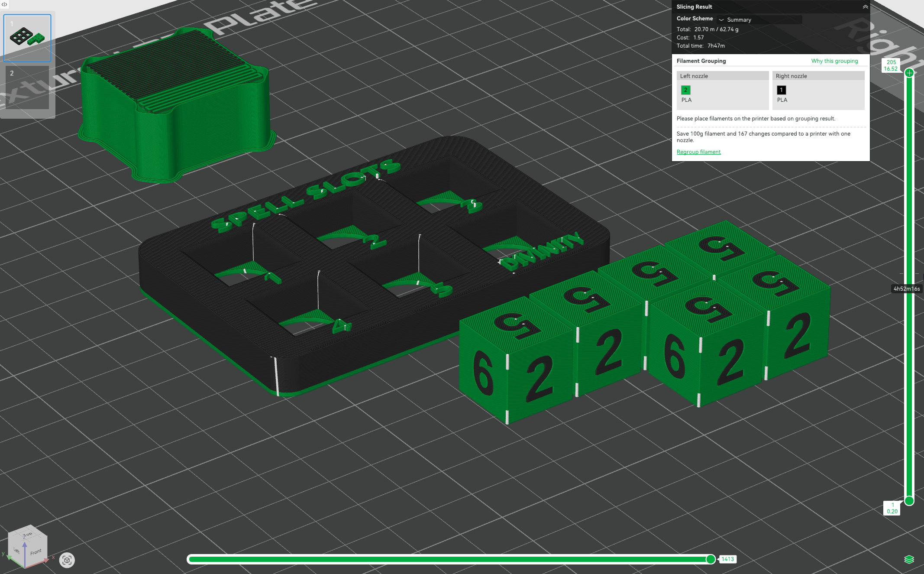Image resolution: width=924 pixels, height=574 pixels.
Task: Switch to the plate 2 thumbnail
Action: tap(27, 88)
